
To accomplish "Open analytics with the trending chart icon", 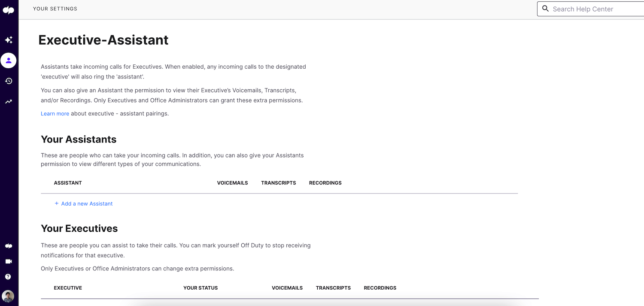I will [9, 101].
